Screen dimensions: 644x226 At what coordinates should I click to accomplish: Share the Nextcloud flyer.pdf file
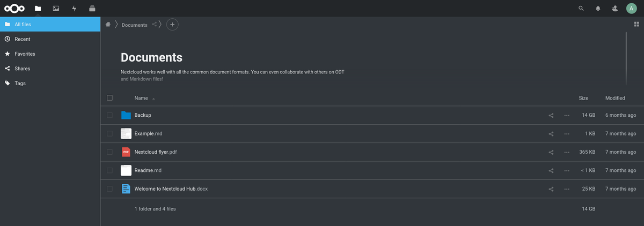click(x=551, y=152)
